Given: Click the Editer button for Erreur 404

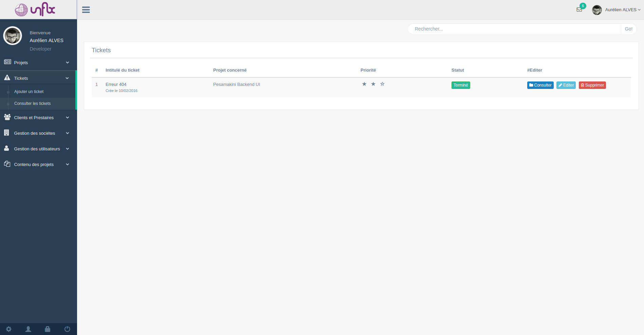Looking at the screenshot, I should (566, 85).
